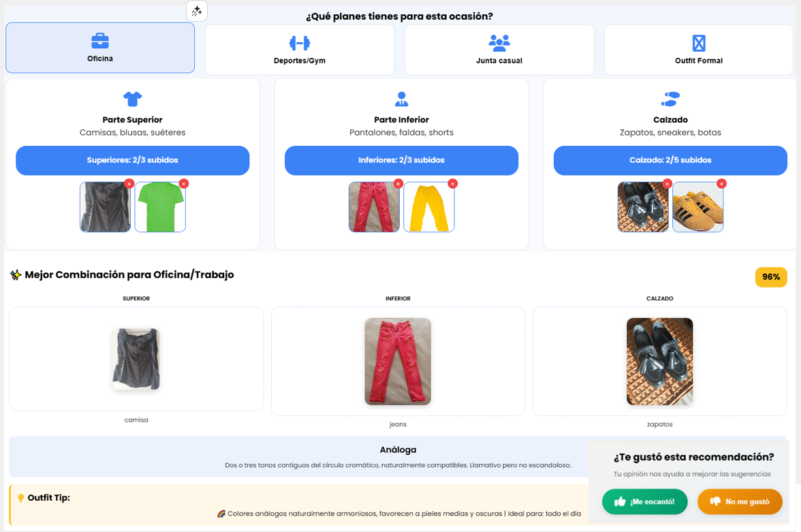The height and width of the screenshot is (532, 801).
Task: Click the No me gustó button
Action: point(740,502)
